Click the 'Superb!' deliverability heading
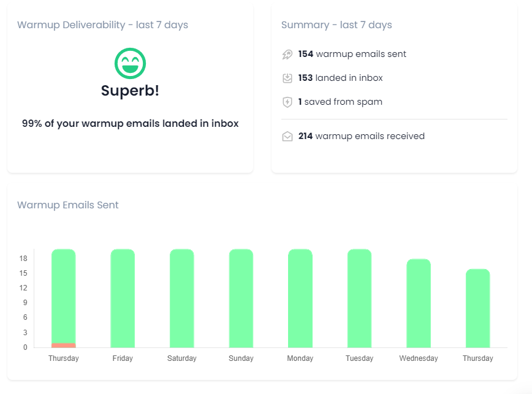The width and height of the screenshot is (532, 394). (x=130, y=91)
